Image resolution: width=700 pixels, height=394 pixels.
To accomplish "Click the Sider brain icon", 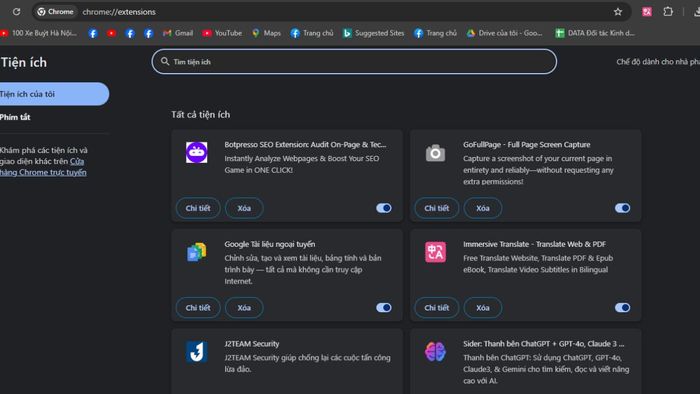I will coord(435,352).
